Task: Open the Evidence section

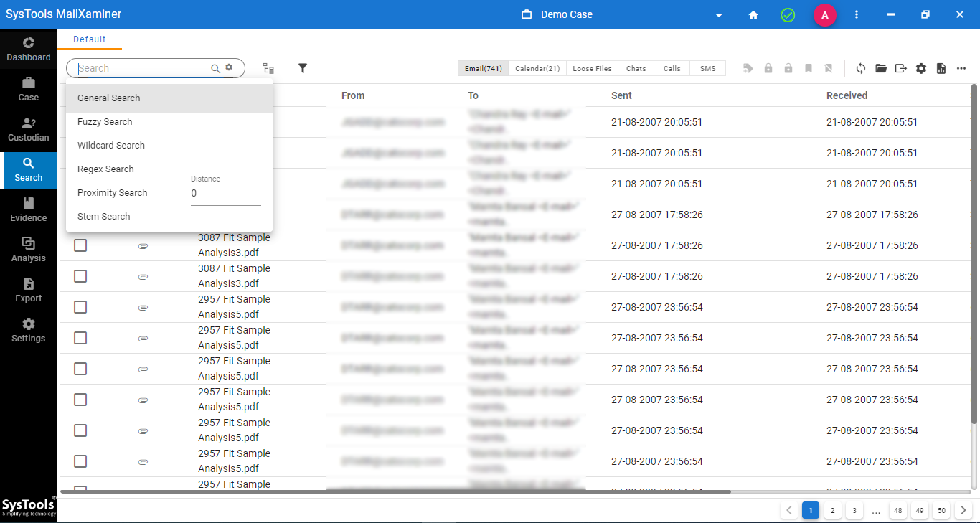Action: 29,210
